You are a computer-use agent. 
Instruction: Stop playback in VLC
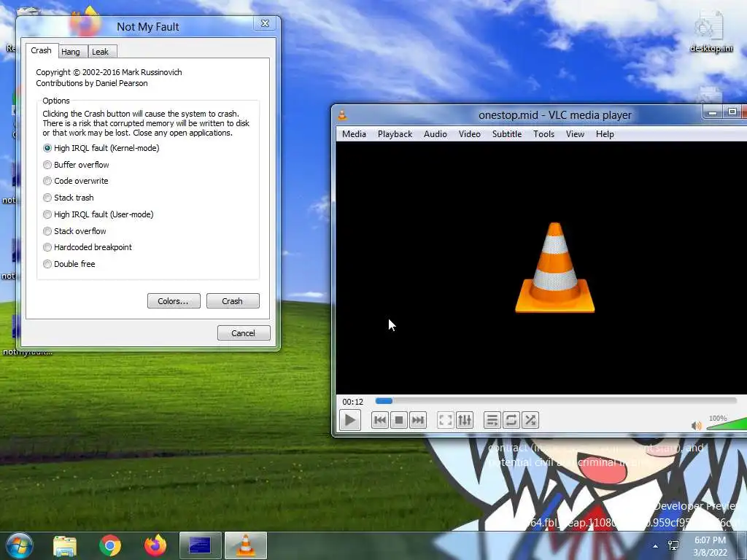point(399,420)
